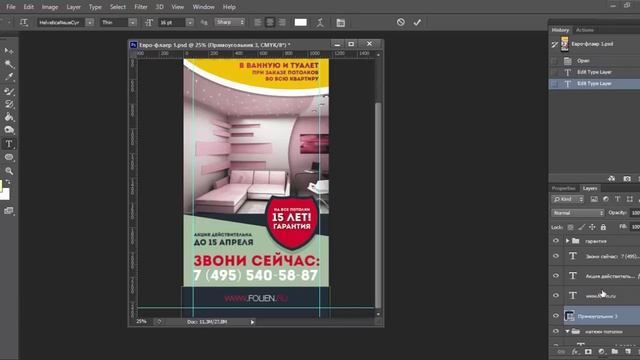Filter layers by type layers
The width and height of the screenshot is (640, 360).
[618, 199]
